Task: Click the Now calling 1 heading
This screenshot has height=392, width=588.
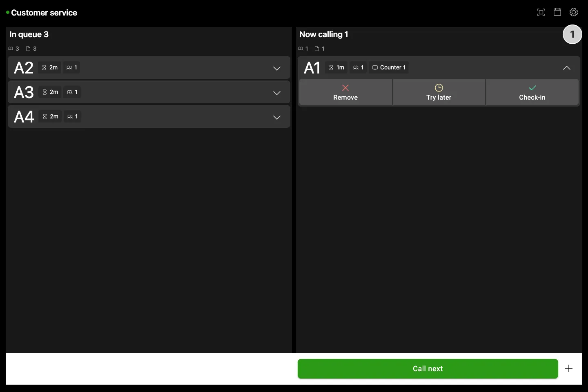Action: 324,35
